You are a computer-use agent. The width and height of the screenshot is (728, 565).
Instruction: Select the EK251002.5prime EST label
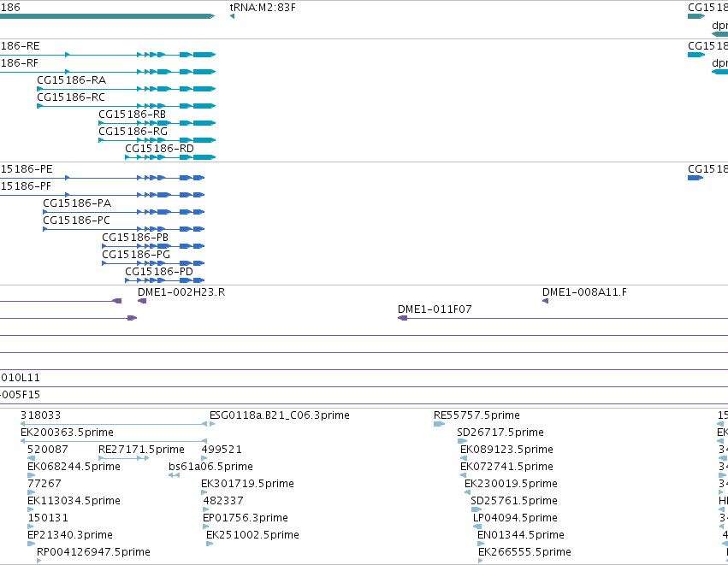pos(252,535)
